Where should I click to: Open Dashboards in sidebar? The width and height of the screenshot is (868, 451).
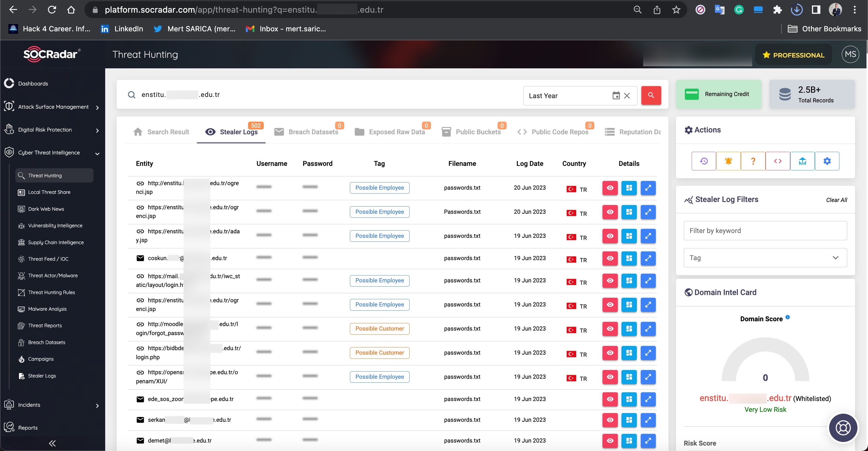tap(33, 83)
